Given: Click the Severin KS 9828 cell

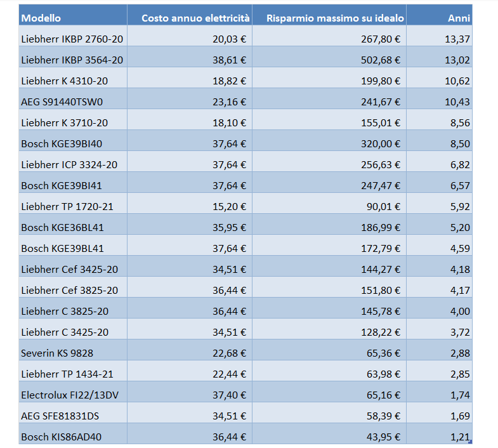Looking at the screenshot, I should (x=72, y=353).
